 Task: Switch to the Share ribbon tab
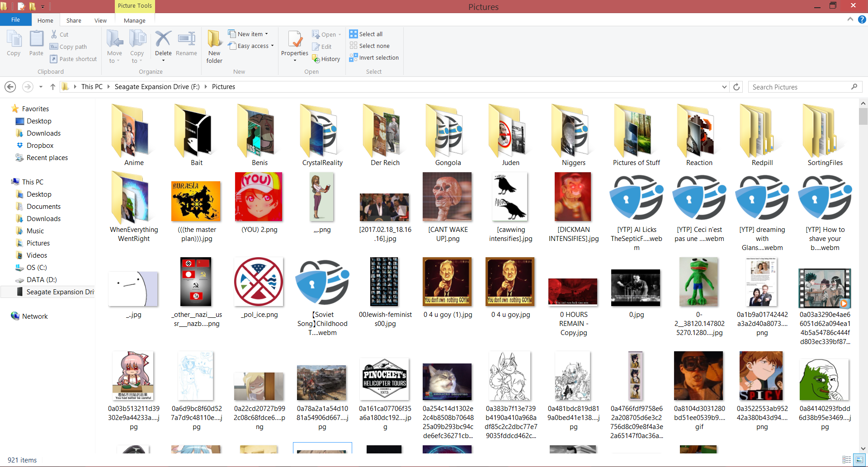(x=74, y=20)
